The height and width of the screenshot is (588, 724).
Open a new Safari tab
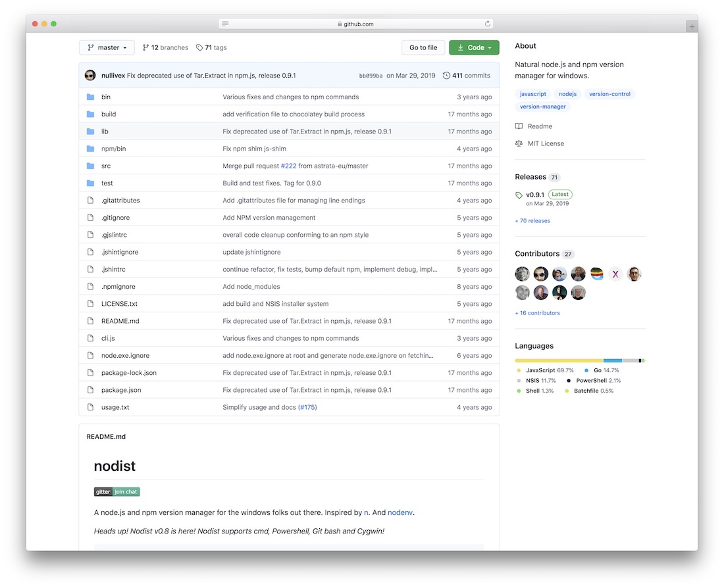click(691, 27)
